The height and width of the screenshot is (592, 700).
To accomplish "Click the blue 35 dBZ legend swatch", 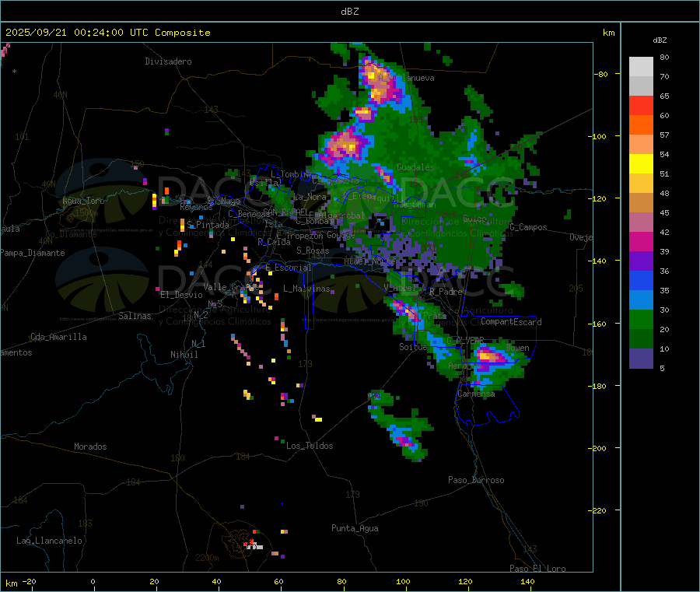I will pyautogui.click(x=641, y=280).
